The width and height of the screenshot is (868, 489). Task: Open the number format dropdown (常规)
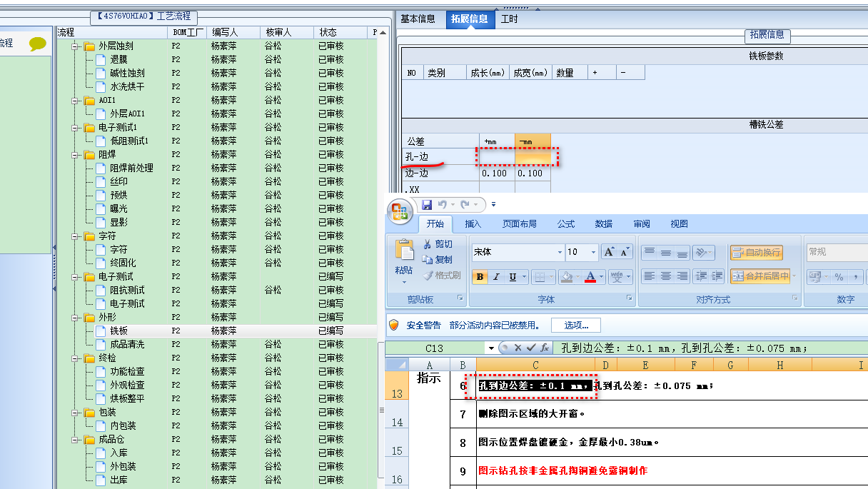[x=837, y=252]
